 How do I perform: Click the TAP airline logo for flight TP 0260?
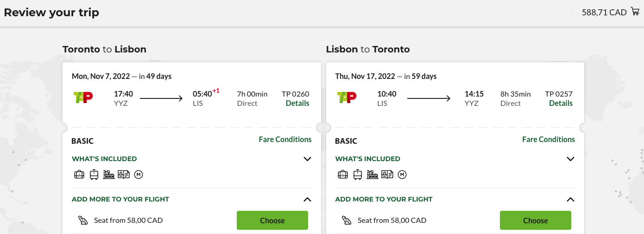83,97
